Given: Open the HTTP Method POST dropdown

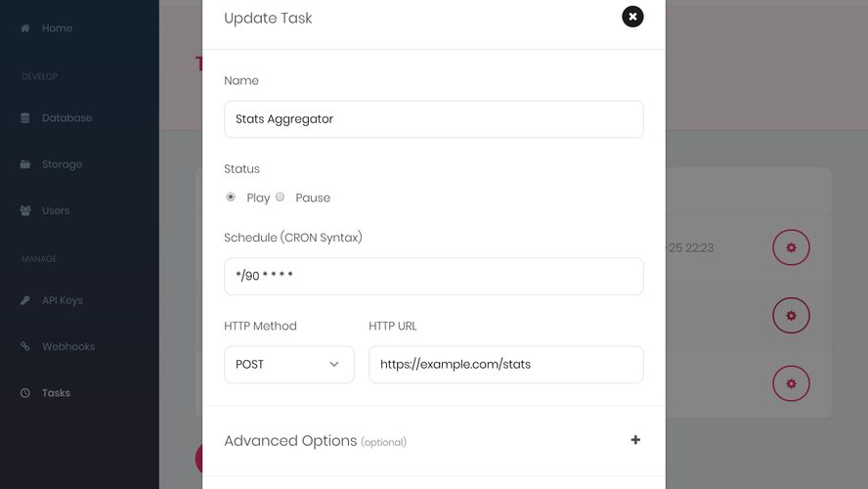Looking at the screenshot, I should coord(289,365).
